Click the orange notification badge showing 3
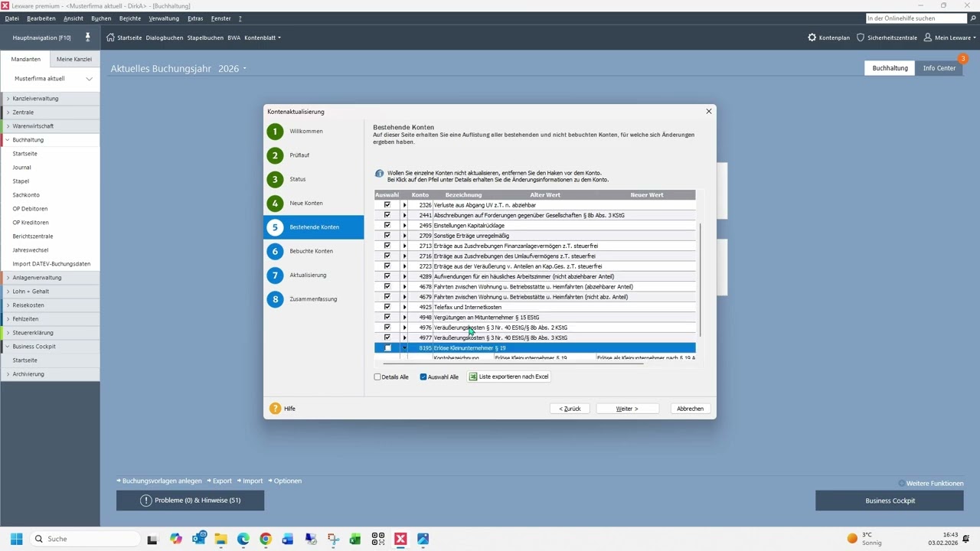Image resolution: width=980 pixels, height=551 pixels. (963, 58)
